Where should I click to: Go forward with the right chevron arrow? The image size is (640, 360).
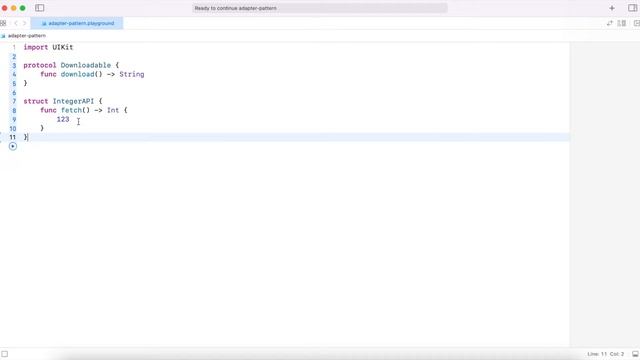pyautogui.click(x=24, y=23)
